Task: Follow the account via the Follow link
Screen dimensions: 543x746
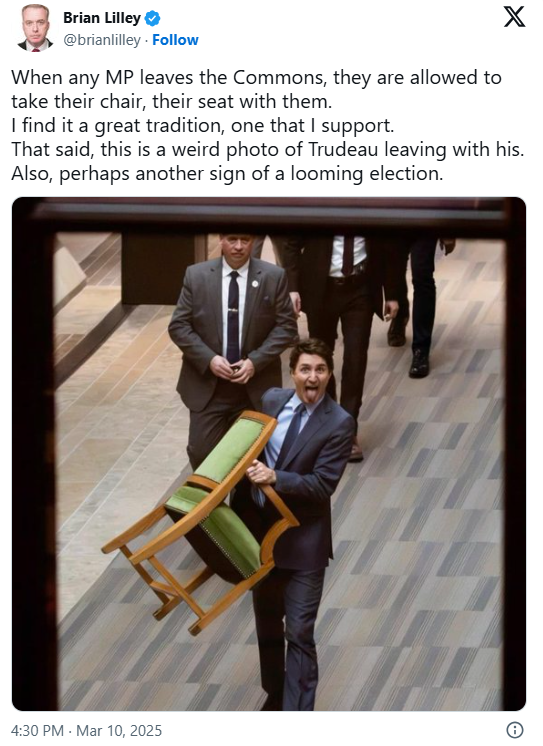Action: (x=175, y=40)
